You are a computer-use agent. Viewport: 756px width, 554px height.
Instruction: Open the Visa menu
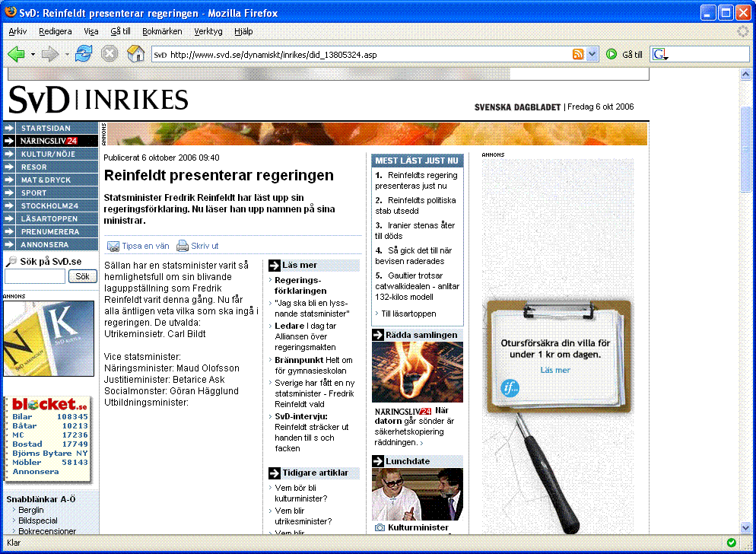tap(91, 31)
